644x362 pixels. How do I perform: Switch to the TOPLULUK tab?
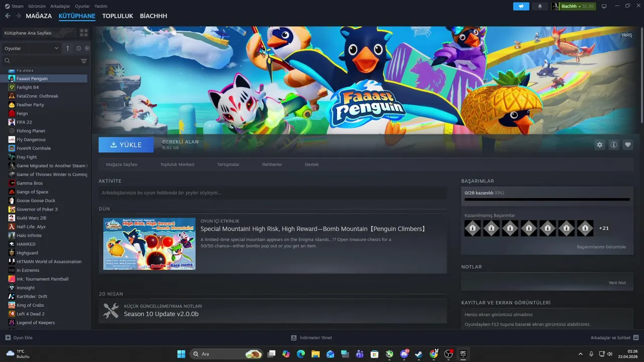click(118, 16)
